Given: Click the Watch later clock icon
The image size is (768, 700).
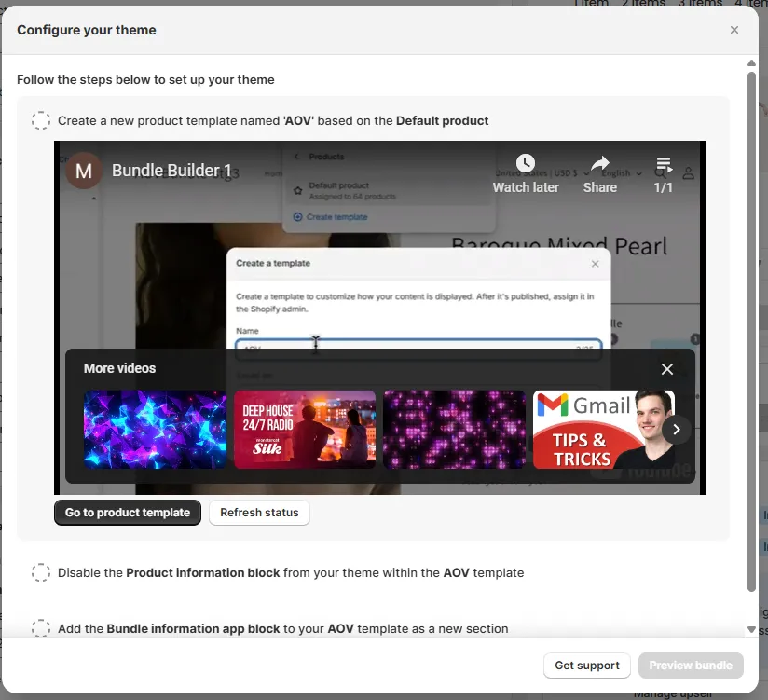Looking at the screenshot, I should pyautogui.click(x=526, y=163).
